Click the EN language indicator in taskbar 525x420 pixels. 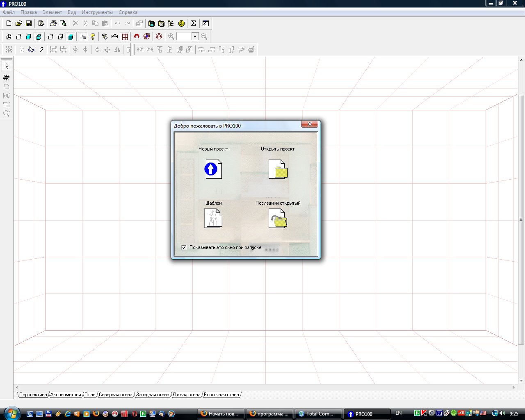(399, 413)
